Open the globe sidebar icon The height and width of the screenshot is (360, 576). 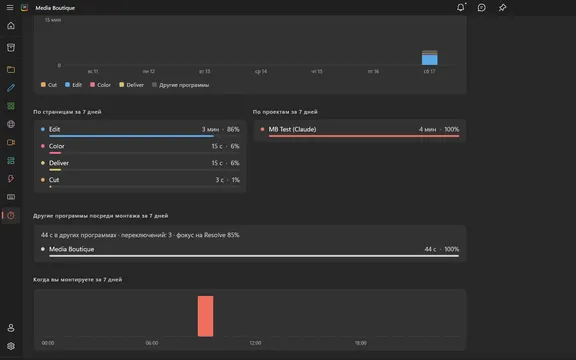click(x=11, y=124)
